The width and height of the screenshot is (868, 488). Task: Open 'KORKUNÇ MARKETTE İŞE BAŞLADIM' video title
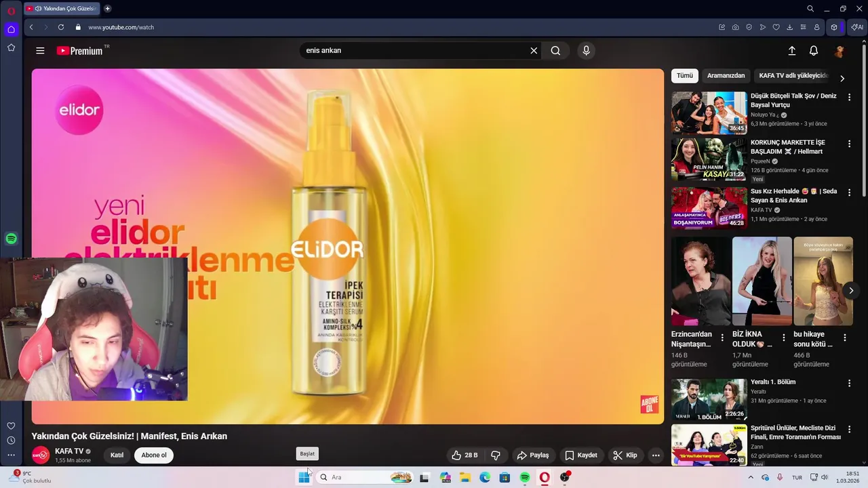tap(788, 147)
